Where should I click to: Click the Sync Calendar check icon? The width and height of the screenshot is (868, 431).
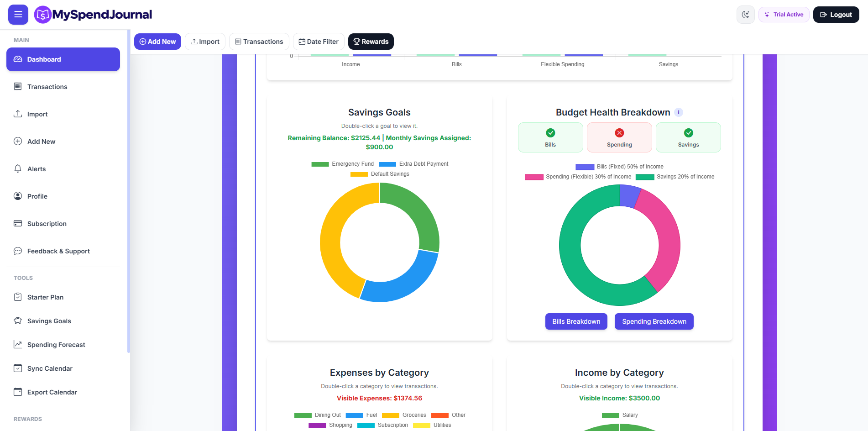pyautogui.click(x=18, y=368)
